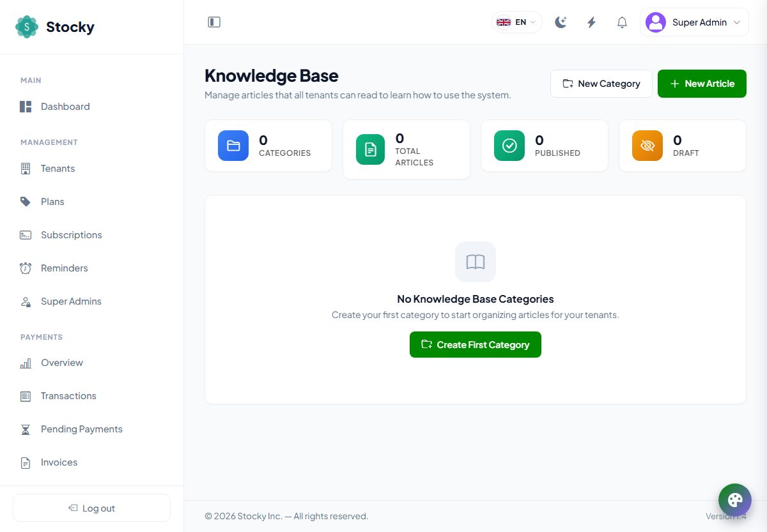
Task: Click the Super Admins person-lock icon
Action: click(26, 301)
